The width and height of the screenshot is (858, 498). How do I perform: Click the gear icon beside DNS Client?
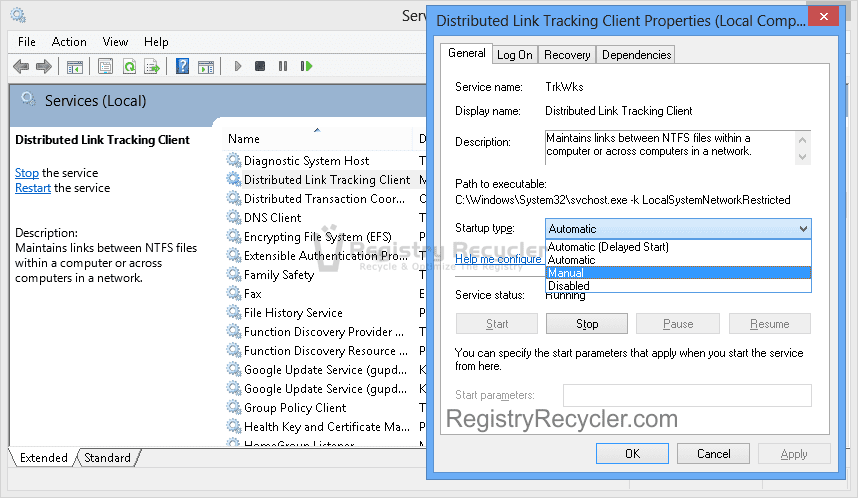coord(234,217)
